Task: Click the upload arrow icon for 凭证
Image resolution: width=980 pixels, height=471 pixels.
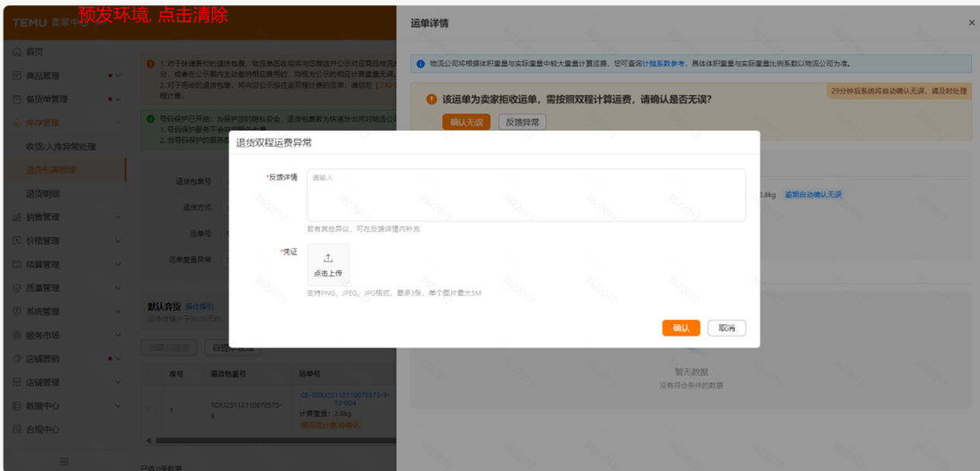Action: pyautogui.click(x=328, y=258)
